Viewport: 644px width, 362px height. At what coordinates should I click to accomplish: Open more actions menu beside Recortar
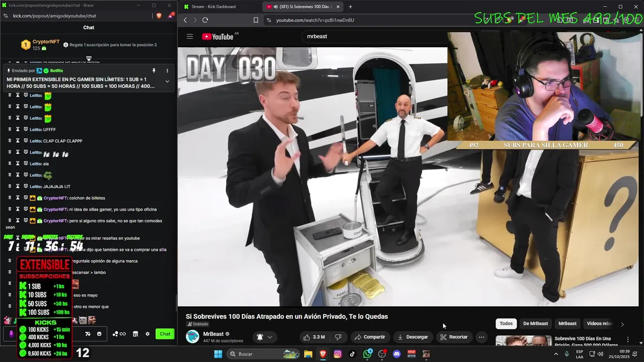tap(481, 337)
